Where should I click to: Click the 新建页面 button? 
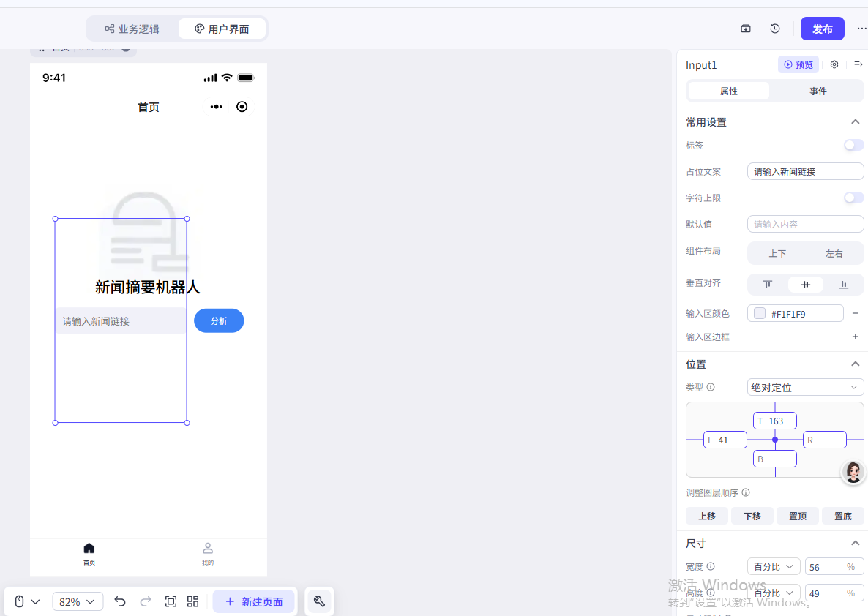click(x=253, y=601)
